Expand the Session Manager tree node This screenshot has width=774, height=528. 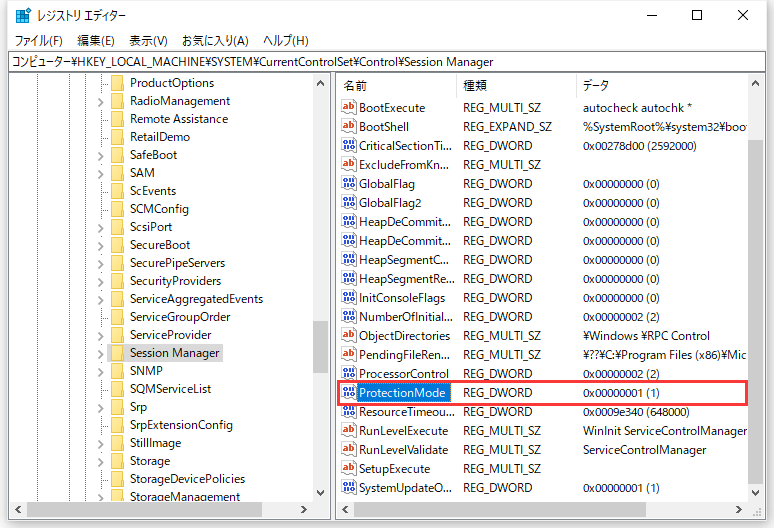[x=101, y=353]
